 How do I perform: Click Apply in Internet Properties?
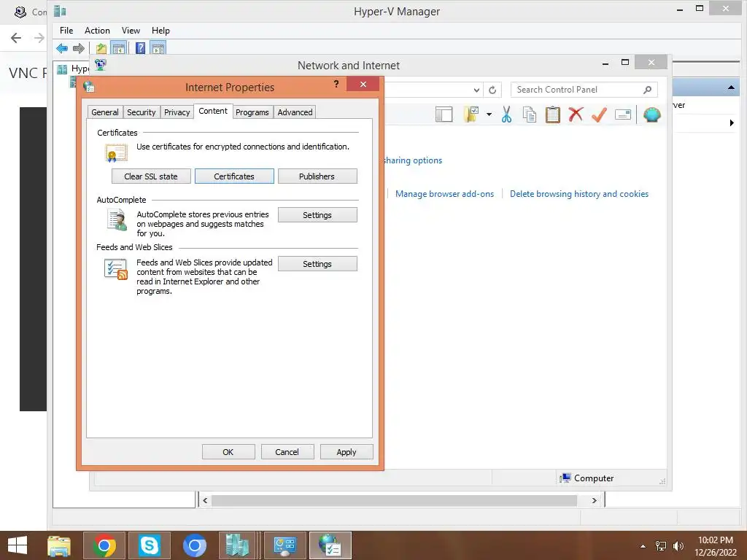tap(347, 452)
